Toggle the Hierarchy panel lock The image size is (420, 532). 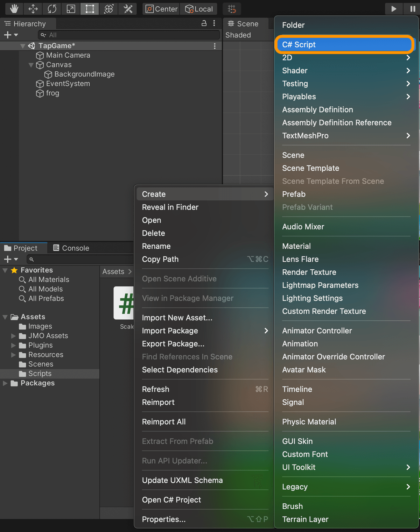tap(204, 23)
